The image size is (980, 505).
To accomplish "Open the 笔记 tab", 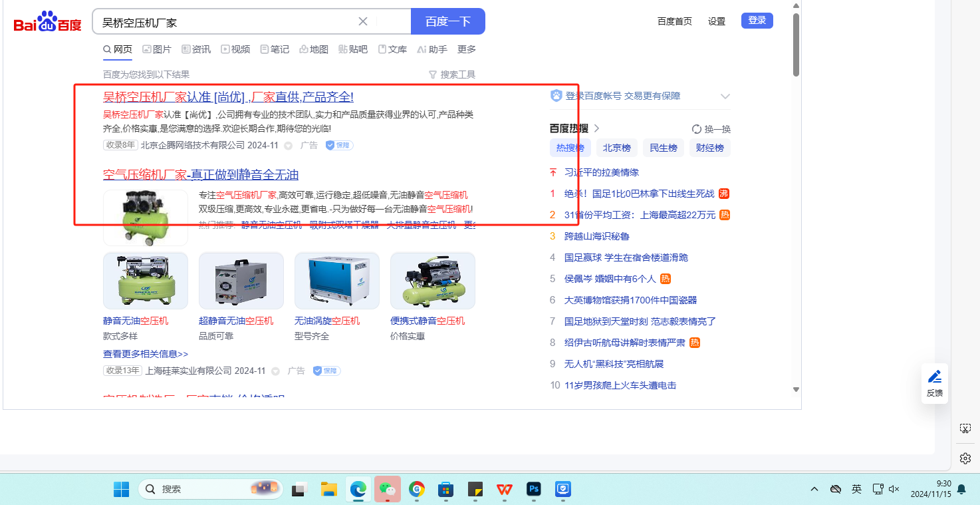I will click(x=275, y=49).
